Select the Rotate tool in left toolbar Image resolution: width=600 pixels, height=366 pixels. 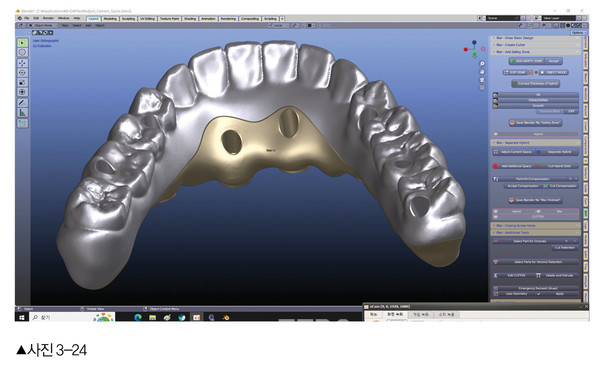point(22,73)
